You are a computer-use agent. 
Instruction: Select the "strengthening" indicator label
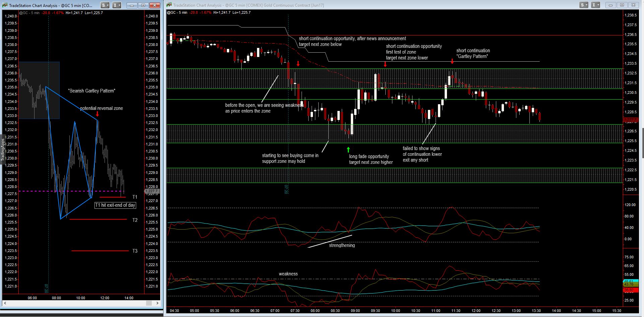pyautogui.click(x=342, y=245)
